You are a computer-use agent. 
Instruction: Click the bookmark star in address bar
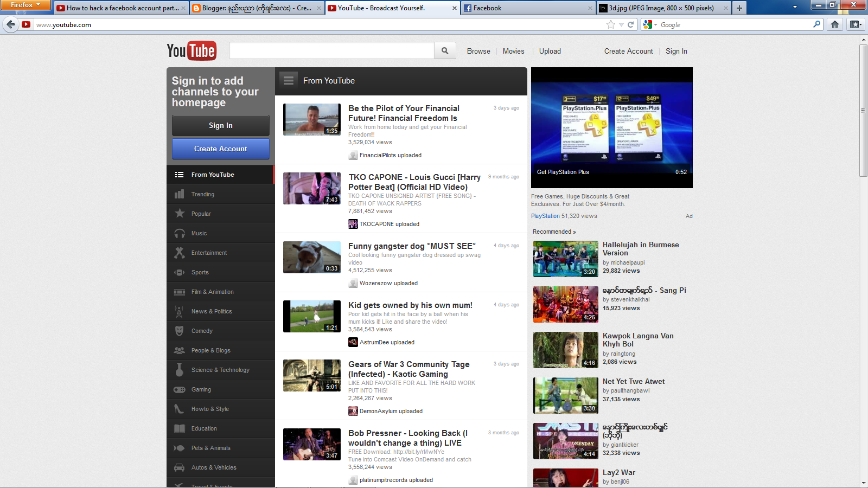point(611,24)
